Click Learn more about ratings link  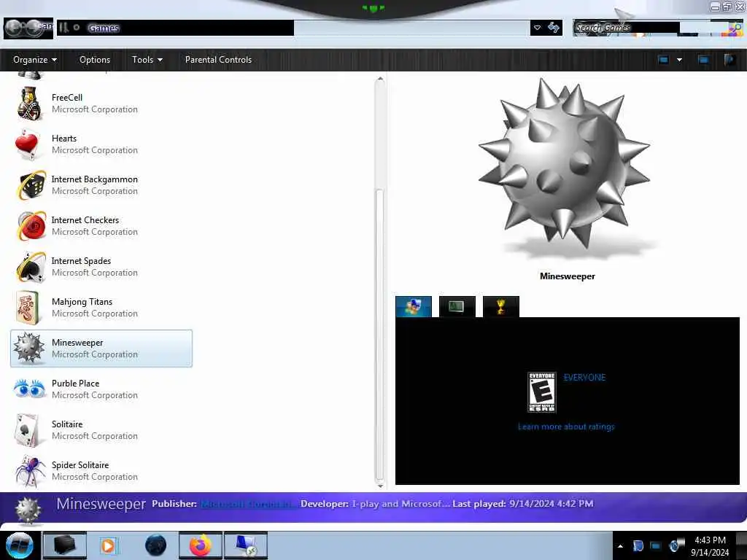566,427
